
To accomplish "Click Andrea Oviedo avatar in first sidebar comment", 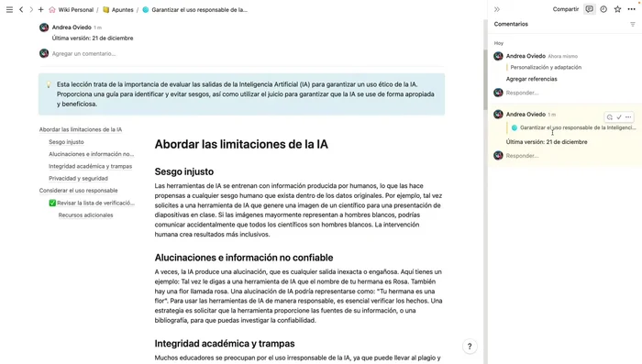I will point(498,56).
